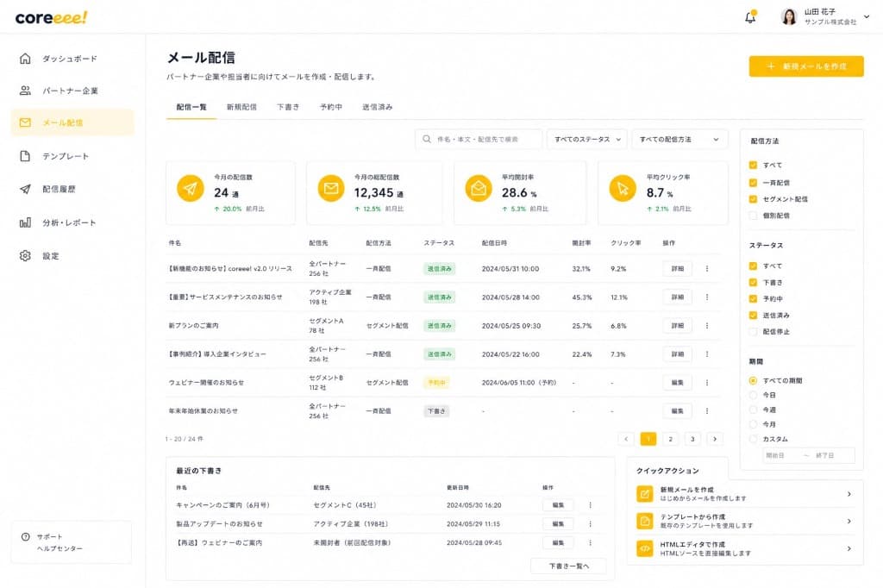Viewport: 883px width, 588px height.
Task: Expand the user account menu chevron
Action: (x=867, y=17)
